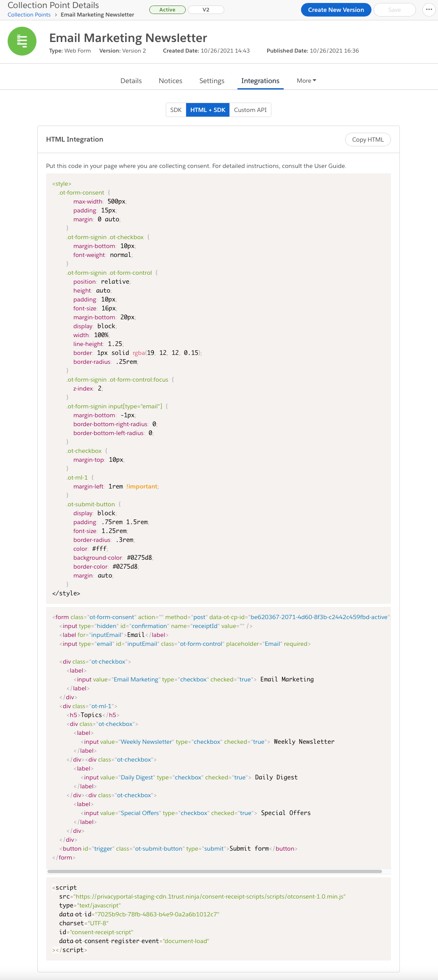Click the !important keyword in margin-left

coord(142,486)
